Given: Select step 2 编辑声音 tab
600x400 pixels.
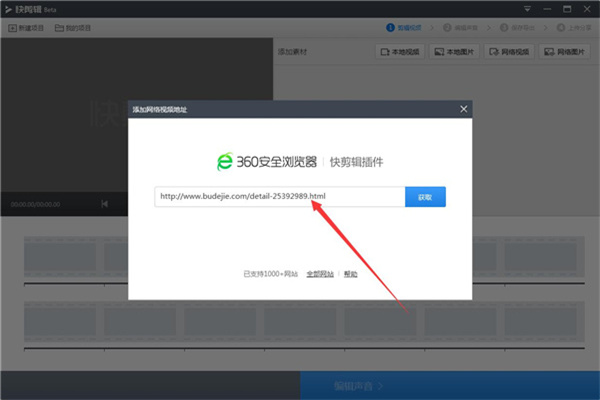Looking at the screenshot, I should pos(460,28).
